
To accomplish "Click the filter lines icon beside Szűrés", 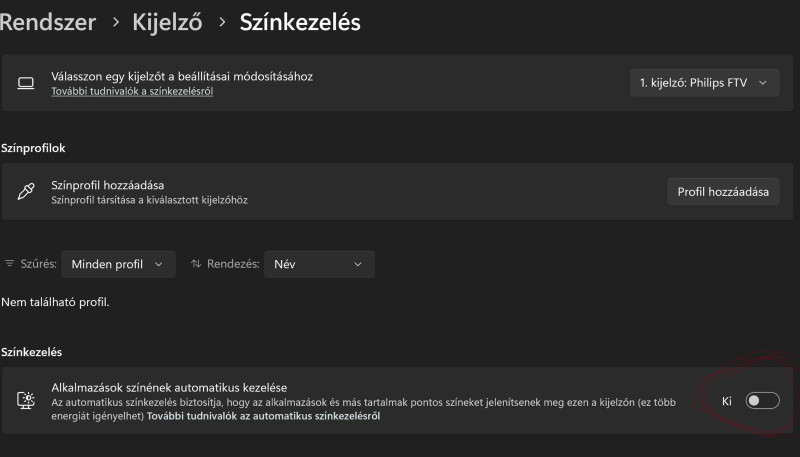I will 9,264.
